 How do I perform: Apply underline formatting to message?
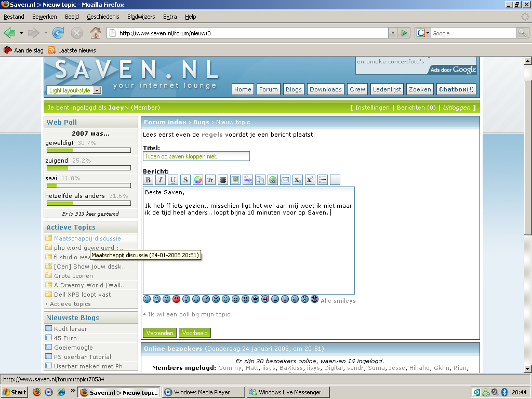click(x=173, y=180)
